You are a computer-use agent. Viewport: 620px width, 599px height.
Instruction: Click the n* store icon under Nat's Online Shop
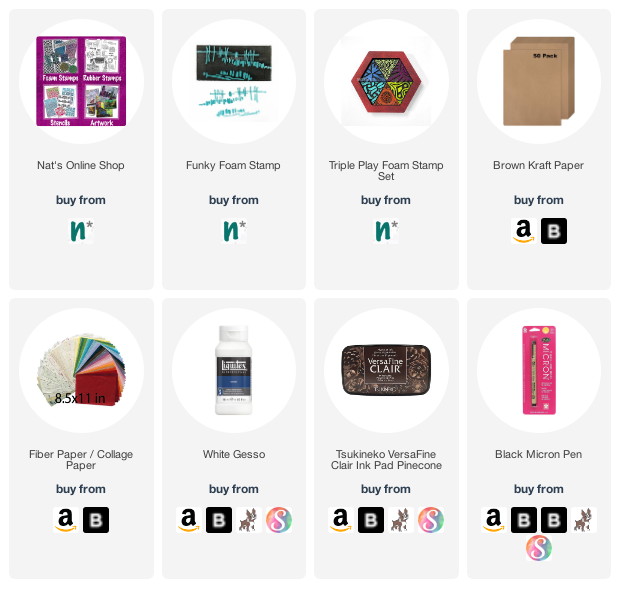click(81, 231)
